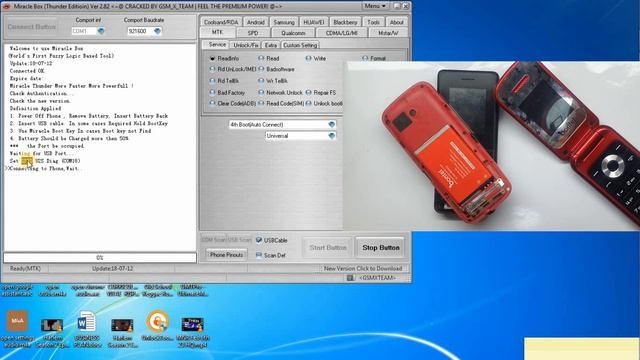Toggle the Scan Def checkbox

(x=259, y=255)
